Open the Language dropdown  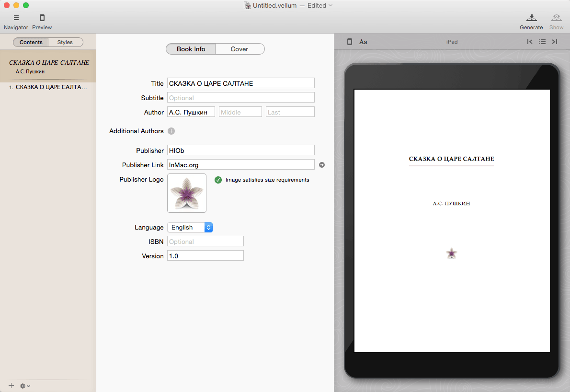click(190, 227)
